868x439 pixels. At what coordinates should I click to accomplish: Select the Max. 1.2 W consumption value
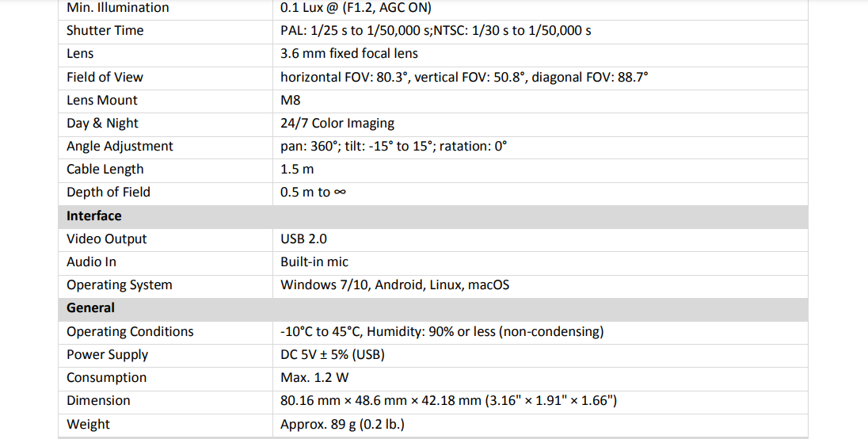tap(314, 377)
